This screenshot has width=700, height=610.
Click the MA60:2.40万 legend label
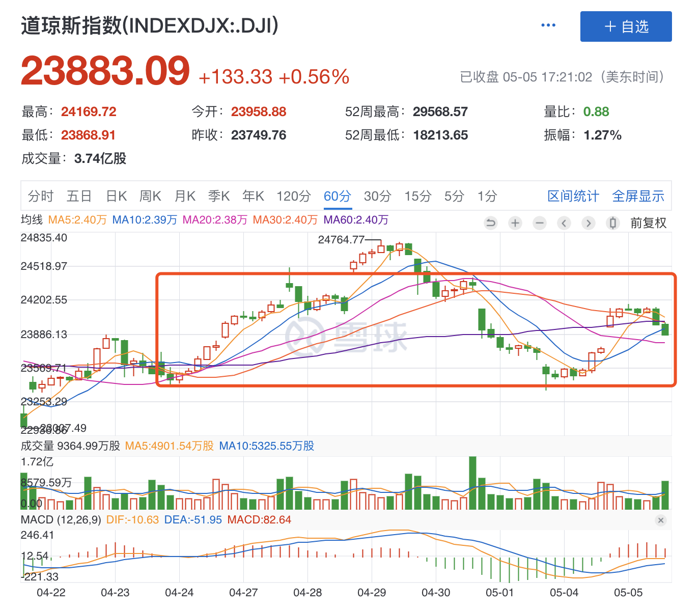point(356,220)
